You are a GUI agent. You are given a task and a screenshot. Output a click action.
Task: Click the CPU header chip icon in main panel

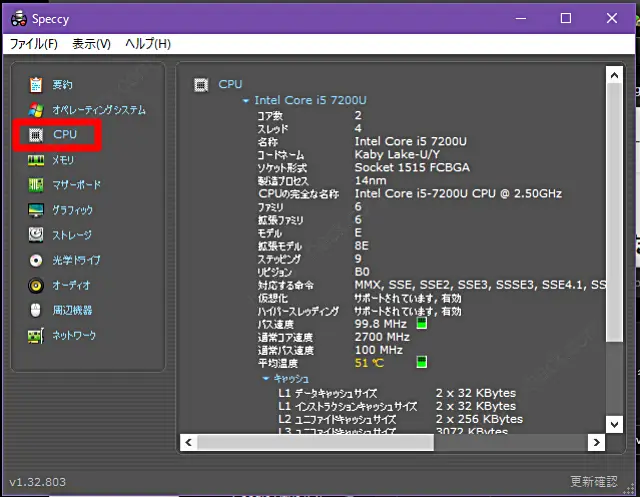[x=201, y=84]
